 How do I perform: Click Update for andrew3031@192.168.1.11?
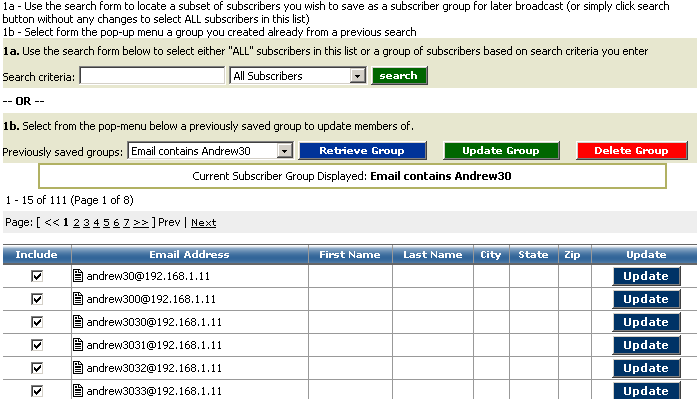[x=646, y=345]
